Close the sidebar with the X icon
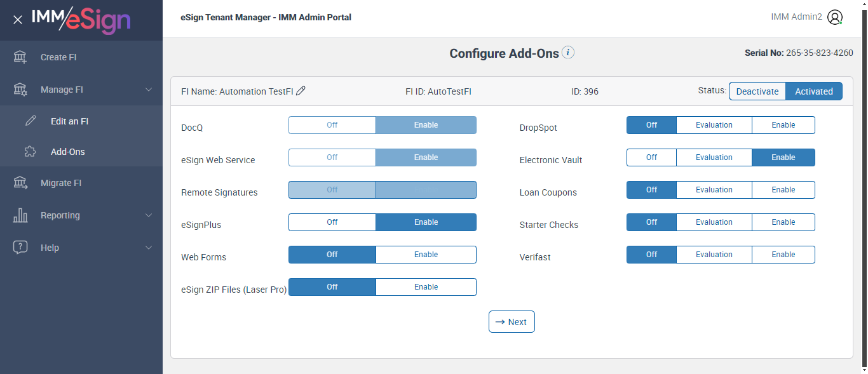Viewport: 868px width, 374px height. [18, 20]
